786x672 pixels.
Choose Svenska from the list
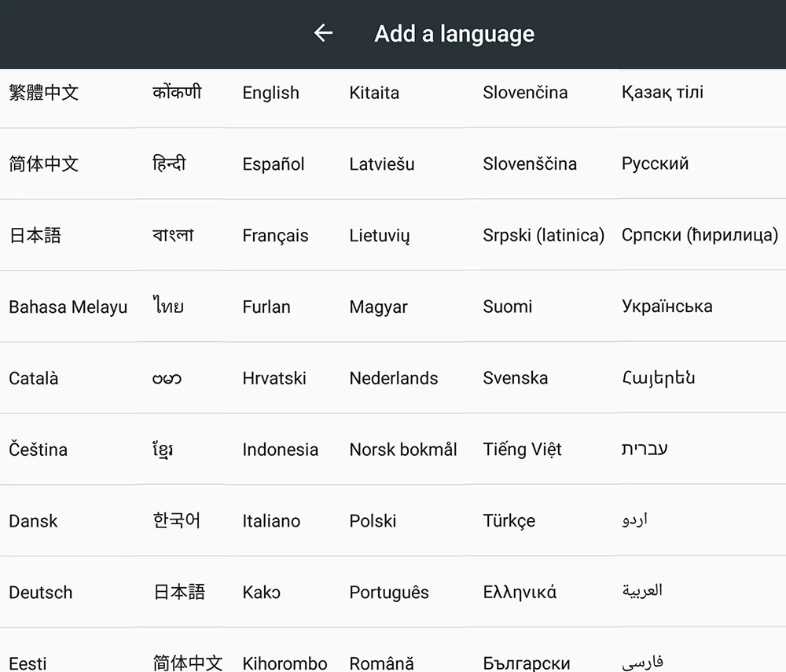click(516, 378)
